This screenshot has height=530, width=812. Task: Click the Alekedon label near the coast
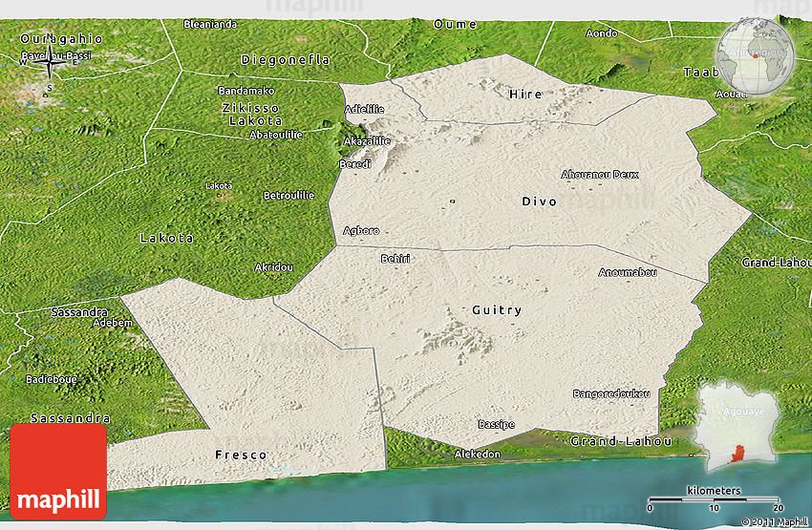click(477, 454)
